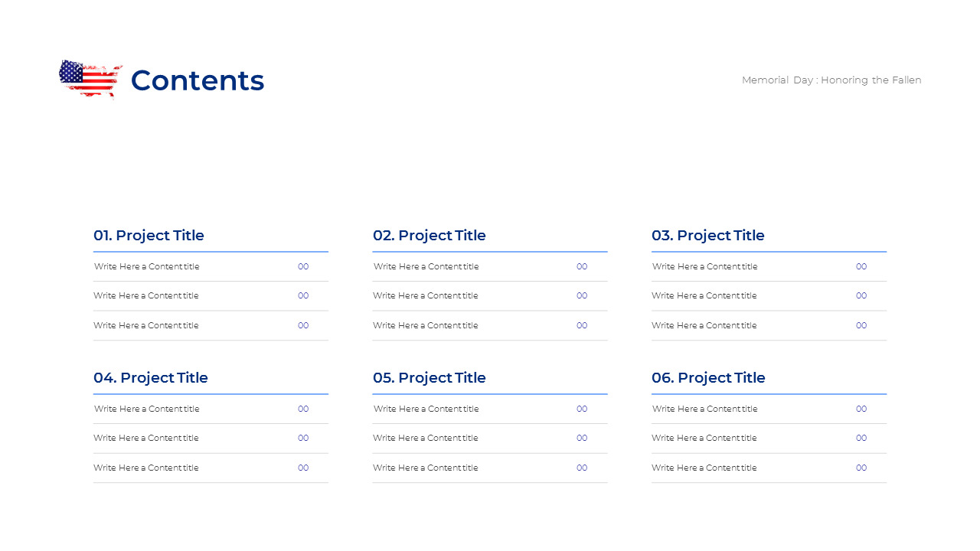Select the 03. Project Title heading
The width and height of the screenshot is (980, 551).
click(708, 236)
